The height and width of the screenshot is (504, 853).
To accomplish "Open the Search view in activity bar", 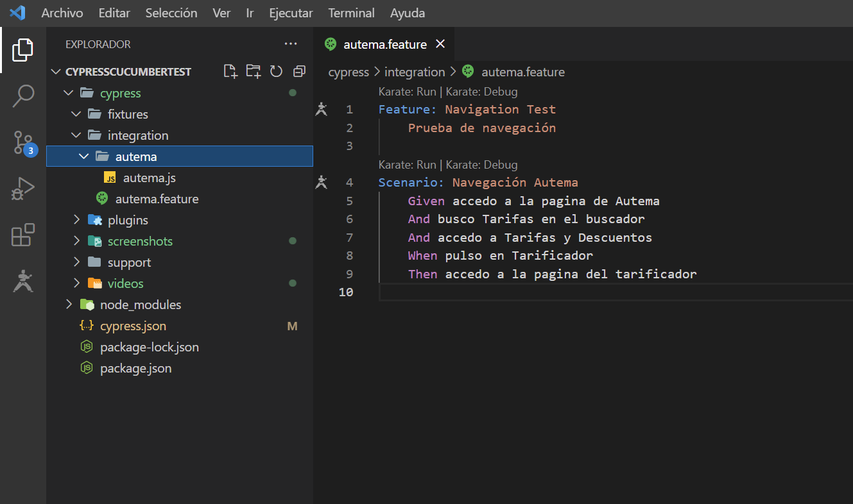I will [x=23, y=96].
